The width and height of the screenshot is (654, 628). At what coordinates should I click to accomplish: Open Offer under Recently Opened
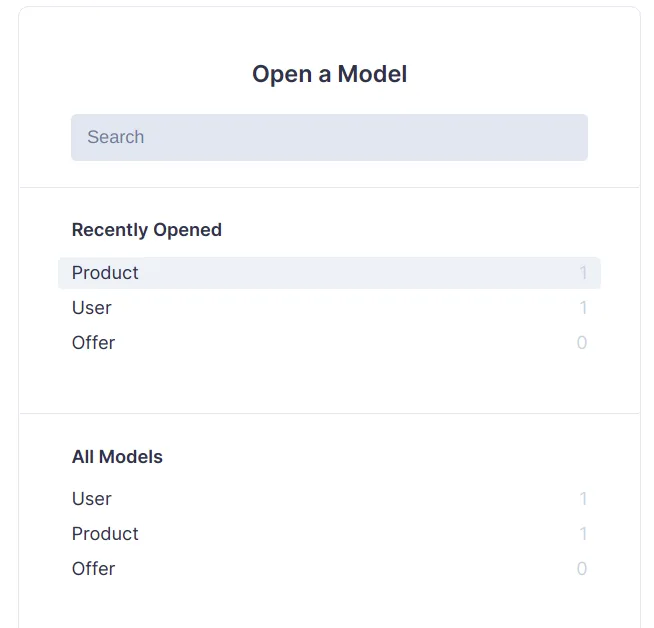coord(94,343)
